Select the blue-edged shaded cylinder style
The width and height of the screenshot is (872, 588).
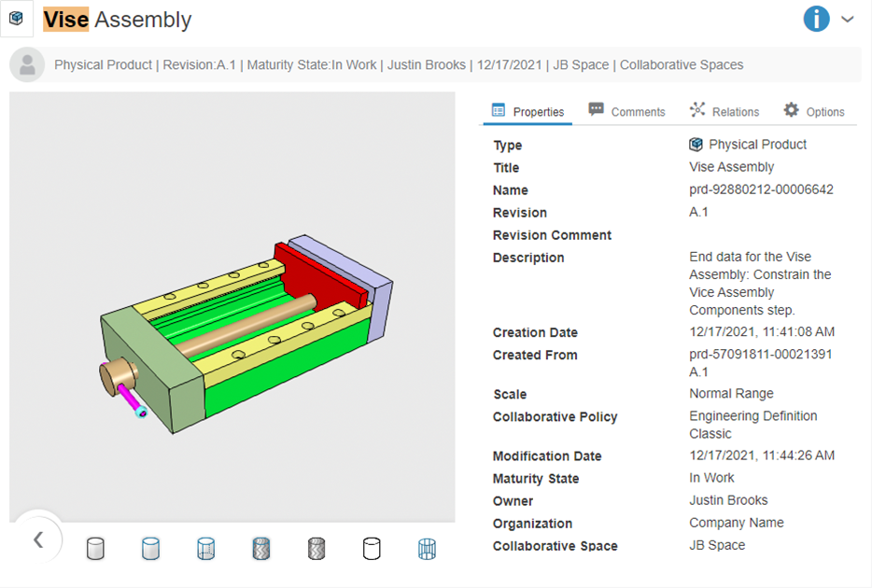[150, 549]
